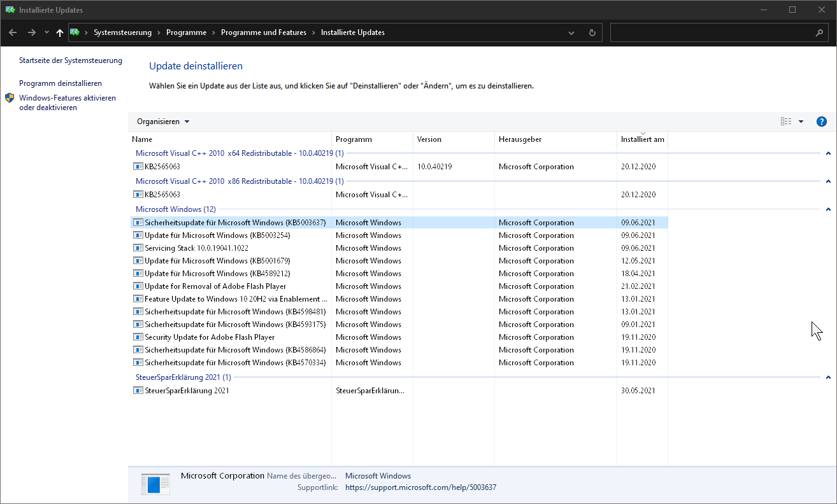The width and height of the screenshot is (837, 504).
Task: Select KB2565063 under x64 Redistributable
Action: coord(162,167)
